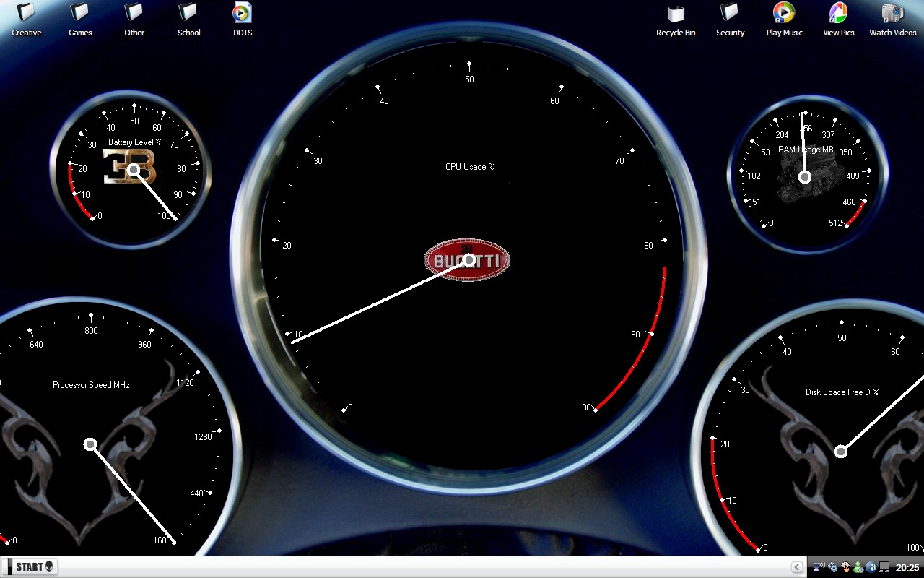Screen dimensions: 924x578
Task: Open the School desktop folder
Action: (x=188, y=20)
